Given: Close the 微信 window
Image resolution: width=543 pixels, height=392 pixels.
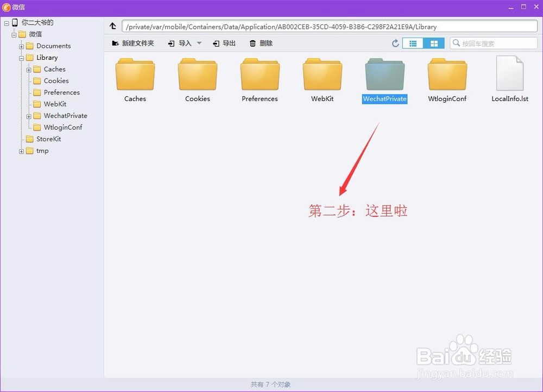Looking at the screenshot, I should point(536,7).
